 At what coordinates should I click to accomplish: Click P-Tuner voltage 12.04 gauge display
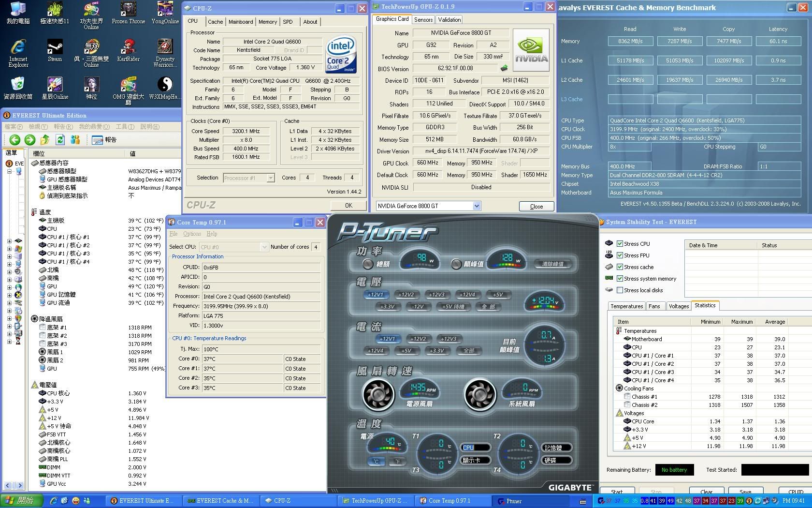tap(544, 301)
